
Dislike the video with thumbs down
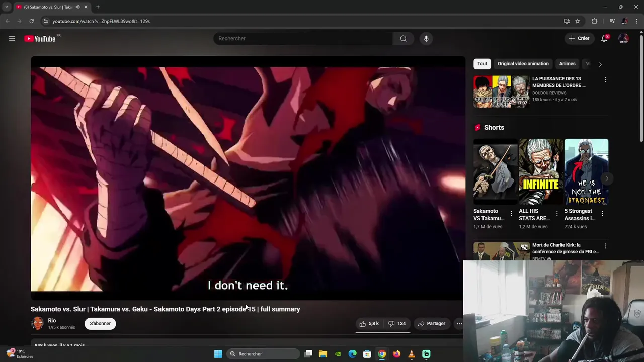(396, 324)
